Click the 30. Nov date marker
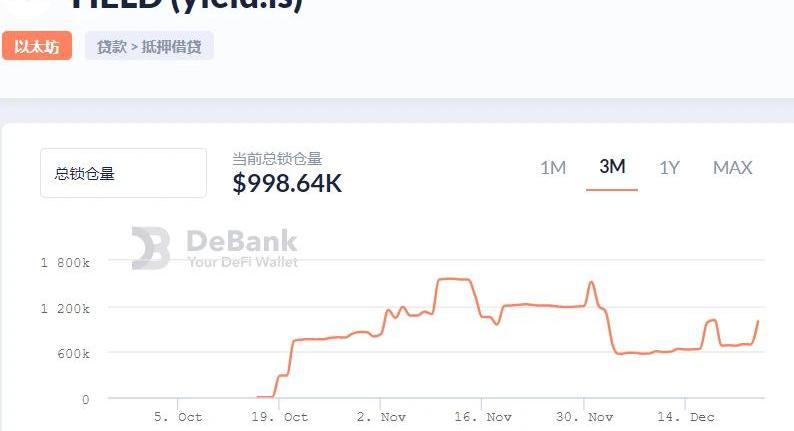This screenshot has height=431, width=794. tap(585, 417)
